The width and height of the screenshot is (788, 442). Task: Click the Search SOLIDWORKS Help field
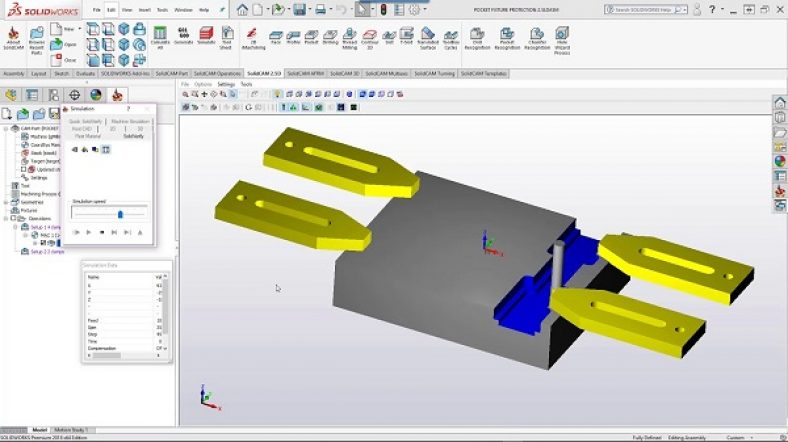(x=646, y=10)
